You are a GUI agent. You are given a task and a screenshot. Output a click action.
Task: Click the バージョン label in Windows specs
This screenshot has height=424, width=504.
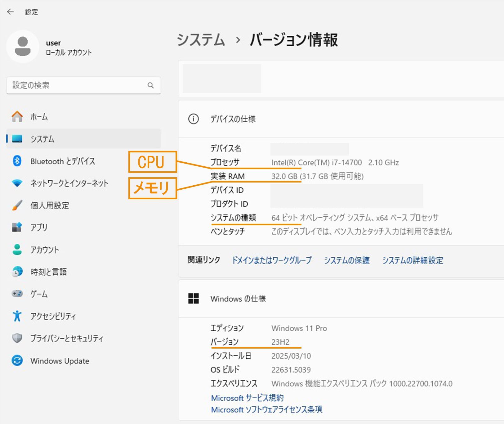pyautogui.click(x=225, y=342)
